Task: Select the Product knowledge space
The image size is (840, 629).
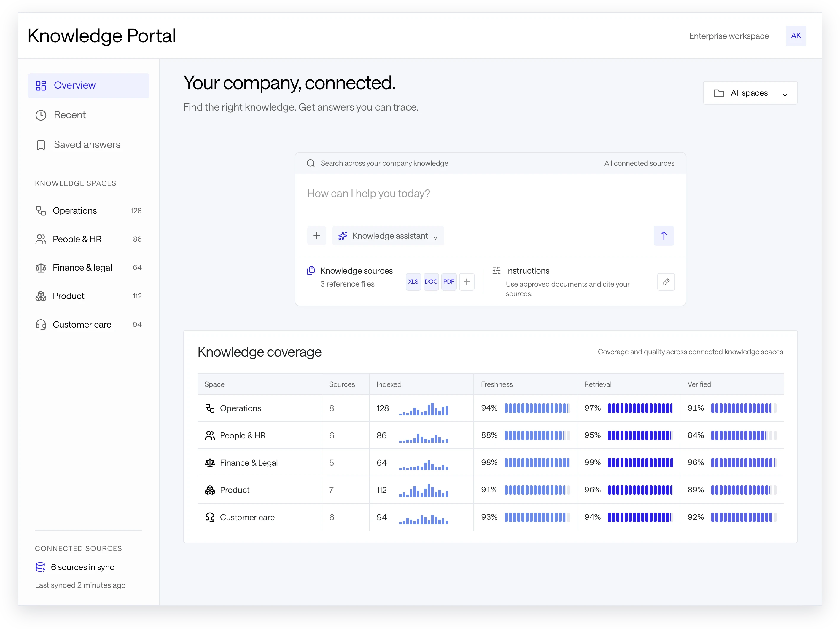Action: 88,296
